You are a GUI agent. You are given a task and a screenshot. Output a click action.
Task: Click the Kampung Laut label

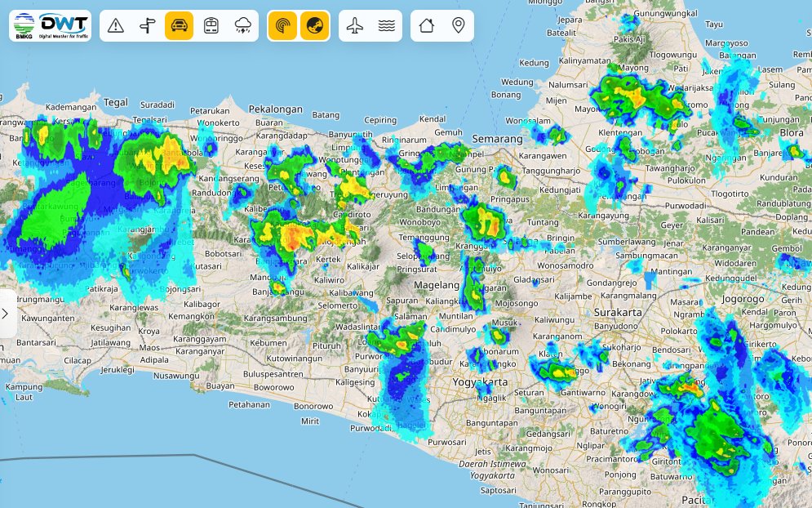pos(24,392)
